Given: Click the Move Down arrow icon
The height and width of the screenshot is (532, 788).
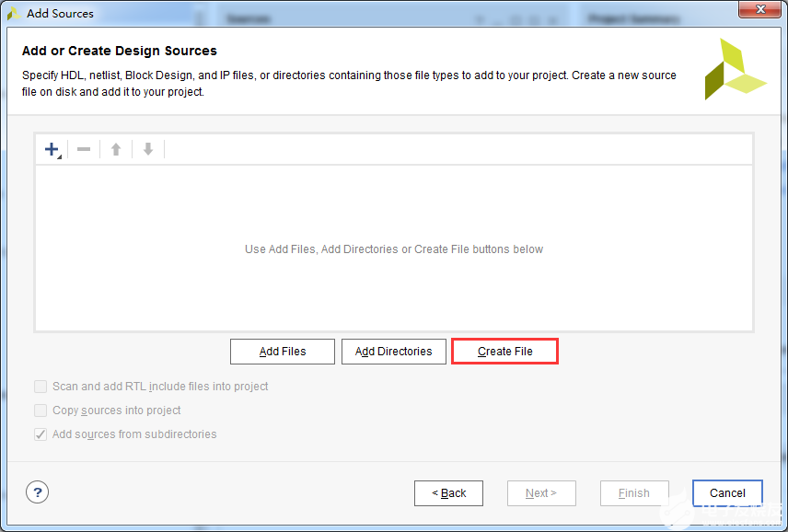Looking at the screenshot, I should [147, 149].
